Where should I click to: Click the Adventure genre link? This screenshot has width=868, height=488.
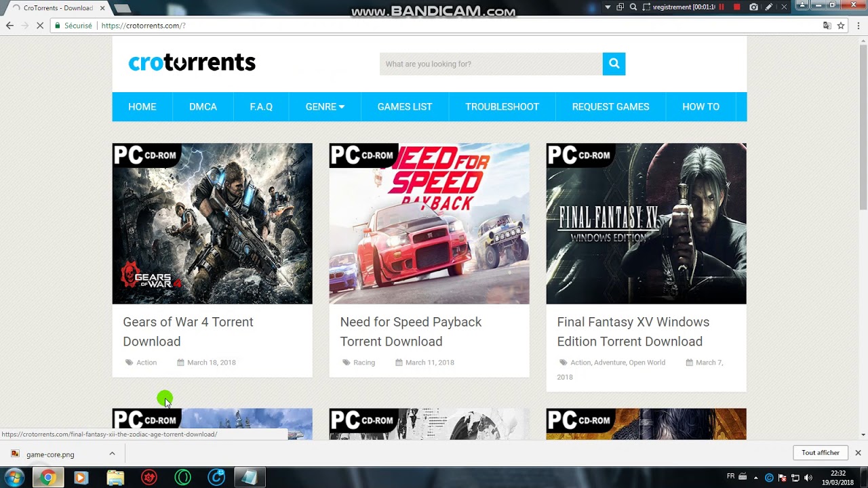point(610,363)
